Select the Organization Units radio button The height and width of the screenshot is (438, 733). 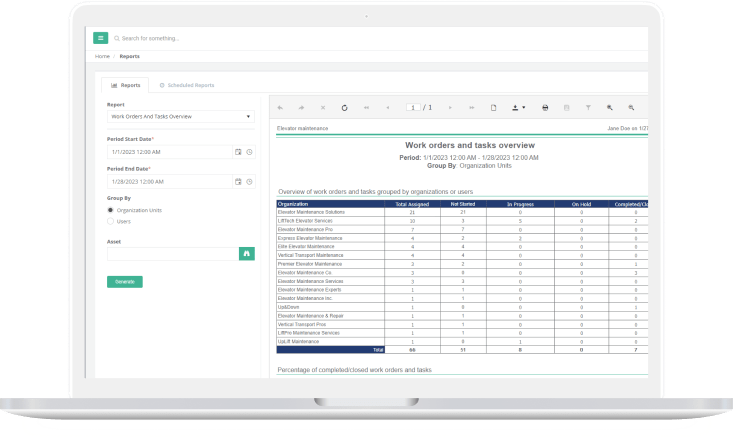click(110, 211)
